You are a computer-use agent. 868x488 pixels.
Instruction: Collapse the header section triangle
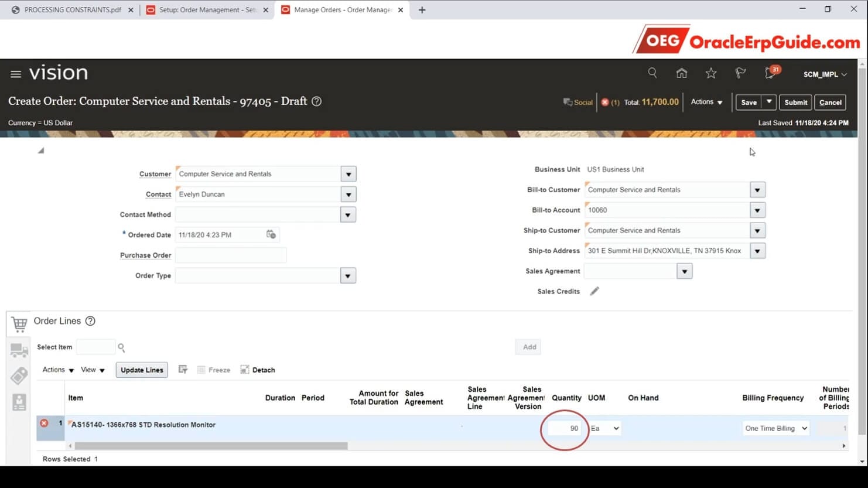[41, 151]
